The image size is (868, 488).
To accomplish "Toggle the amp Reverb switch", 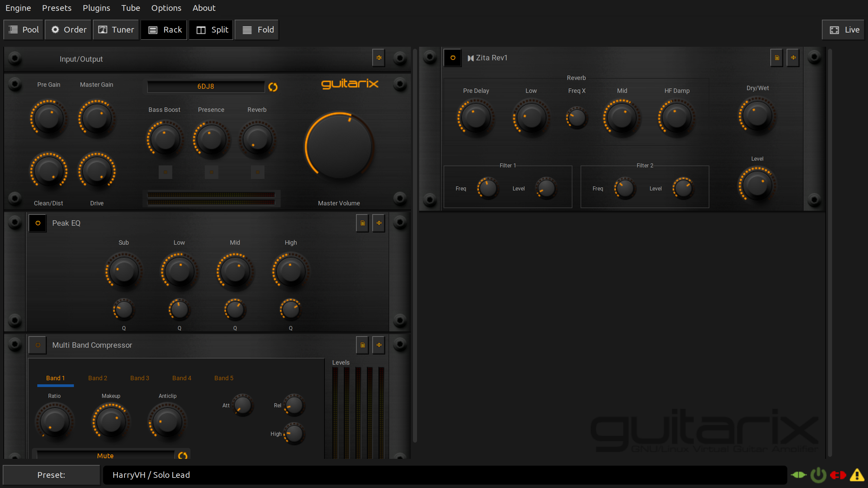I will point(258,172).
